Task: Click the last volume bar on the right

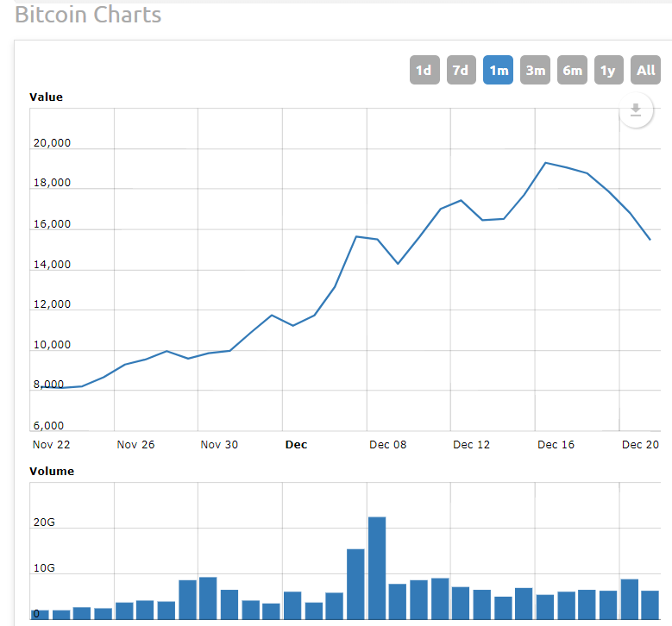Action: 650,604
